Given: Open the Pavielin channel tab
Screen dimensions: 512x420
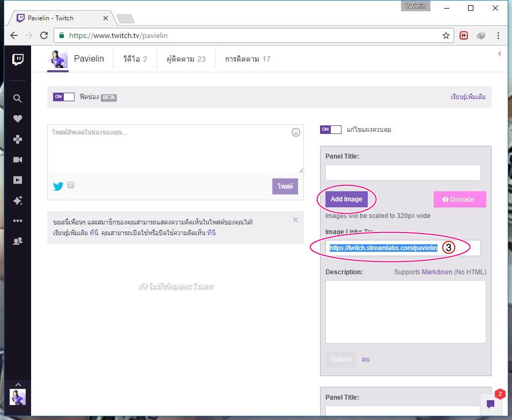Looking at the screenshot, I should click(x=76, y=59).
